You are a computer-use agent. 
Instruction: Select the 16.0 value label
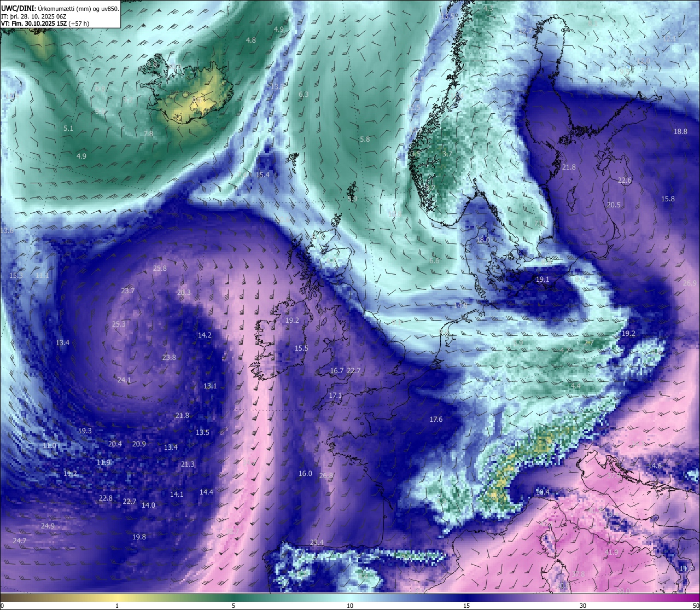pos(305,473)
